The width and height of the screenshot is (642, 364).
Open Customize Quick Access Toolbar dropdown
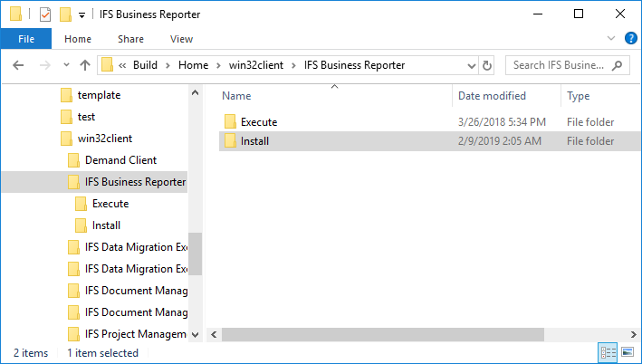click(x=81, y=15)
